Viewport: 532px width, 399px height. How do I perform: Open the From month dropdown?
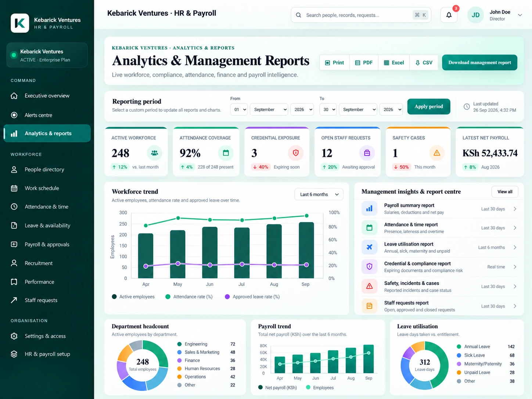[269, 109]
